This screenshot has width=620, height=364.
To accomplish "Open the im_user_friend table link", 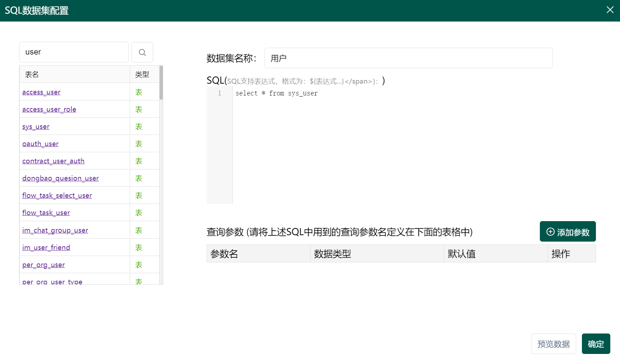I will [46, 247].
